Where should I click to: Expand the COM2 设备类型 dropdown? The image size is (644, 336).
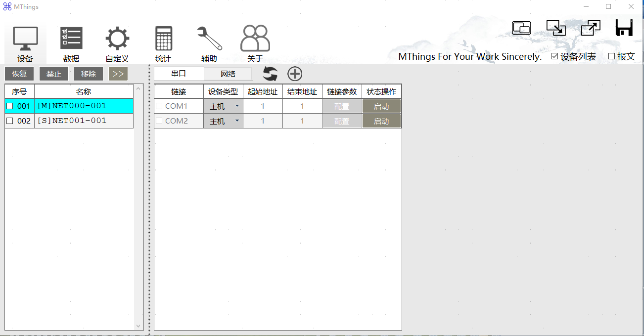point(236,121)
